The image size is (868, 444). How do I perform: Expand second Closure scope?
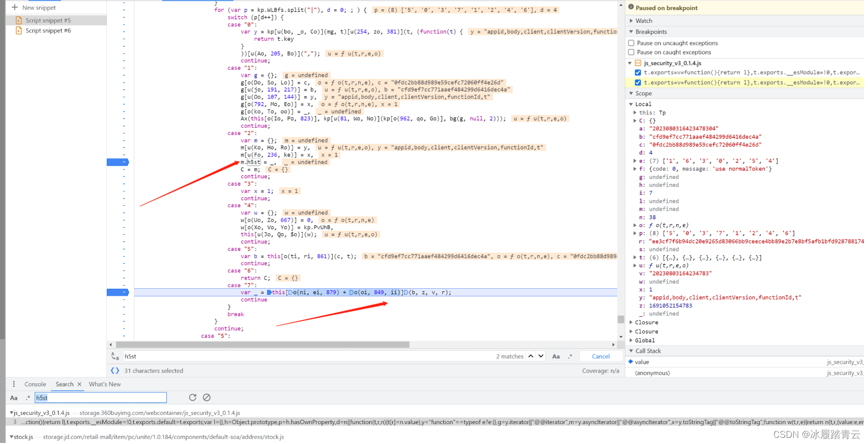click(x=631, y=332)
